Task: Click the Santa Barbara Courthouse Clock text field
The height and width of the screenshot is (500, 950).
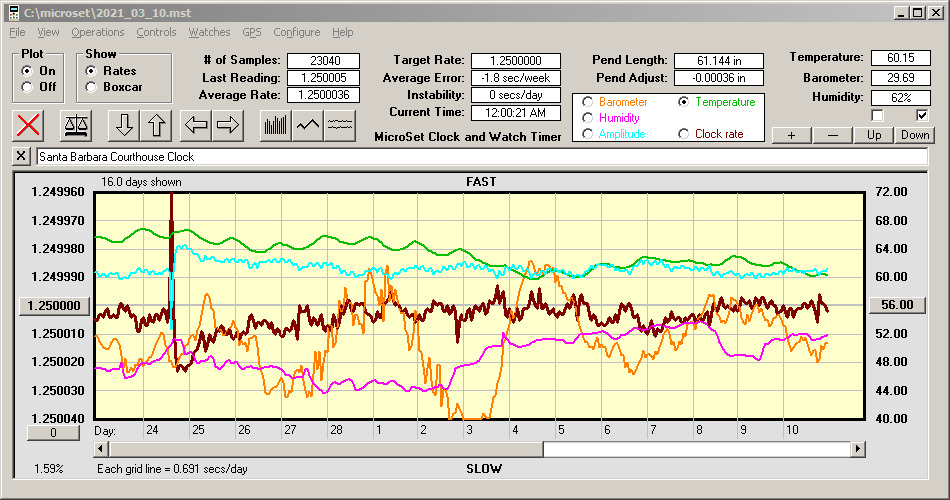Action: point(480,157)
